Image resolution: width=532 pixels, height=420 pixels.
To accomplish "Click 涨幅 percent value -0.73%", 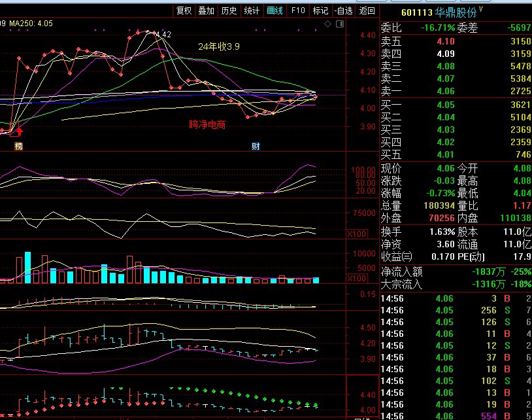I will (x=441, y=193).
